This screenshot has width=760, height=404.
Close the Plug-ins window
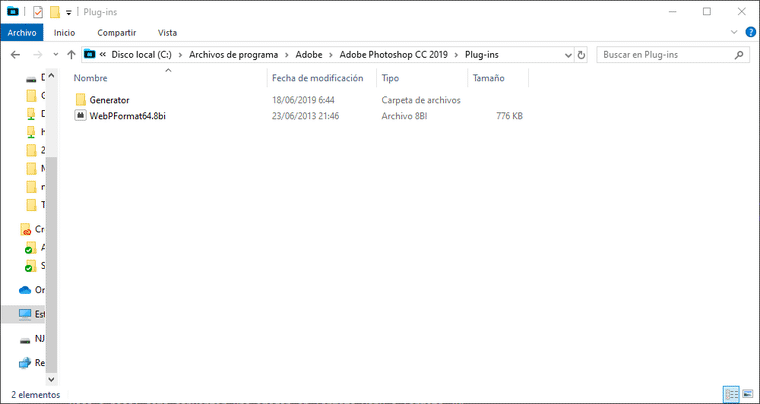tap(742, 12)
